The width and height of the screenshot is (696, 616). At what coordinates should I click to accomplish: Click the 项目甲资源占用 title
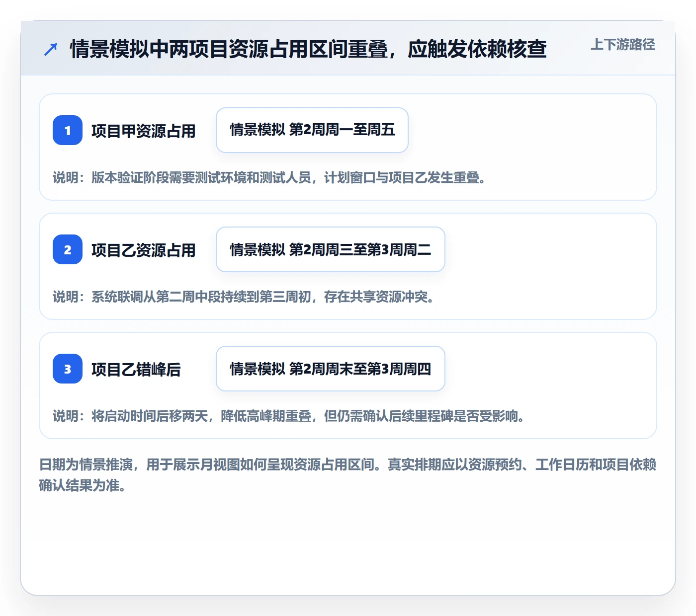click(144, 131)
